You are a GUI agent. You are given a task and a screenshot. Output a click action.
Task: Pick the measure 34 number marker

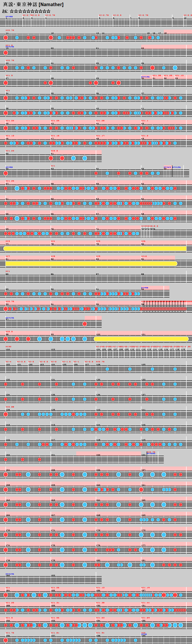pos(7,93)
